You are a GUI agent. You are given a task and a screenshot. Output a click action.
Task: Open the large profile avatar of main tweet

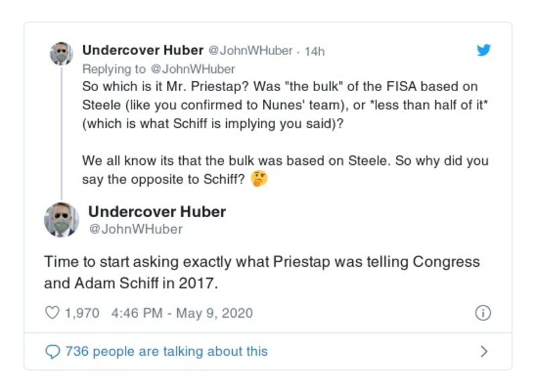point(61,219)
